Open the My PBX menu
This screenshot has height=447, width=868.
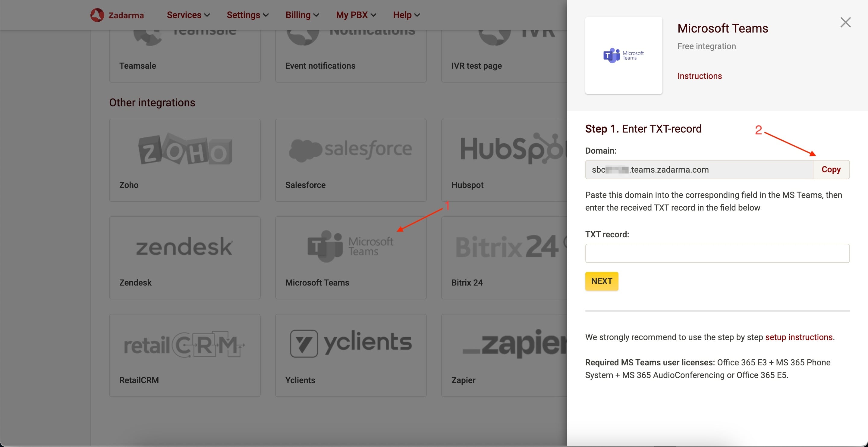(356, 15)
